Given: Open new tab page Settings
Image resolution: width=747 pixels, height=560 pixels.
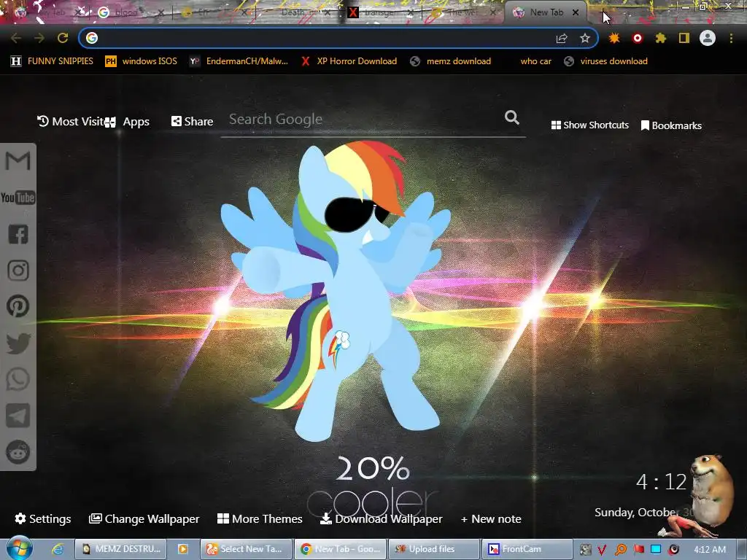Looking at the screenshot, I should 43,518.
